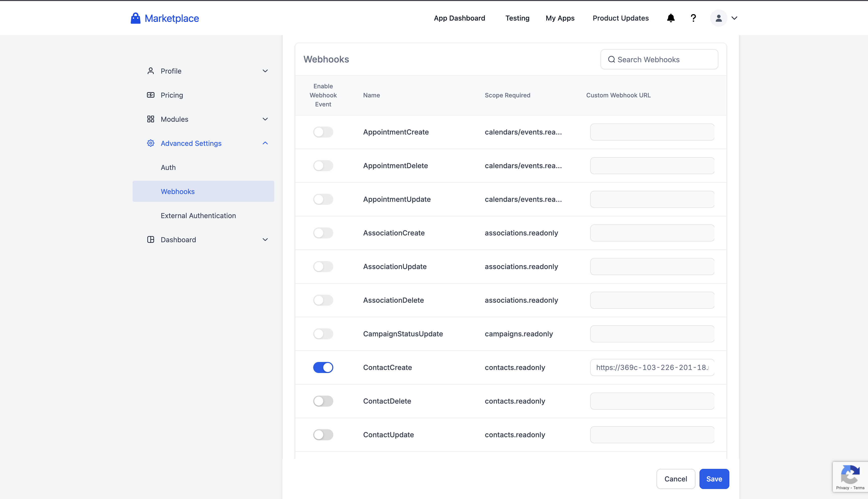Image resolution: width=868 pixels, height=499 pixels.
Task: Click the search magnifier icon in Webhooks
Action: pyautogui.click(x=611, y=59)
